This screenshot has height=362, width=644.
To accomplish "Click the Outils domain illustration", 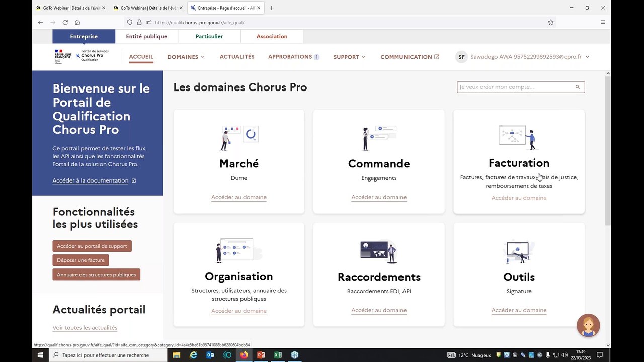I will 519,251.
